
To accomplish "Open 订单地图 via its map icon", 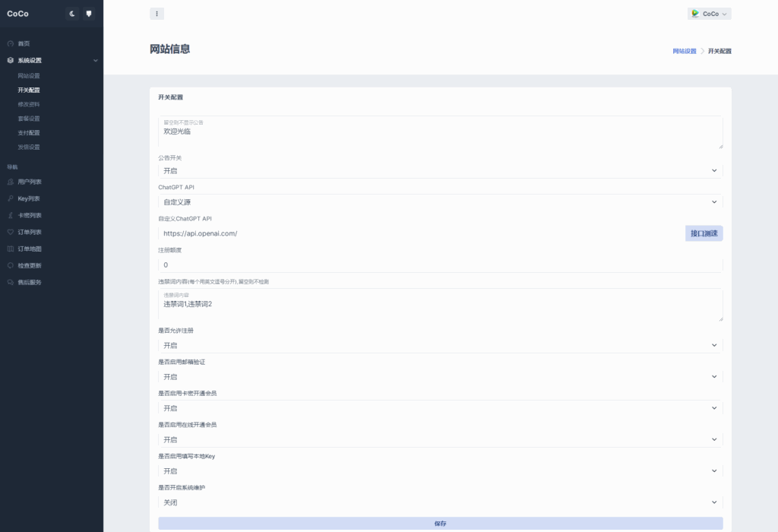I will (10, 249).
